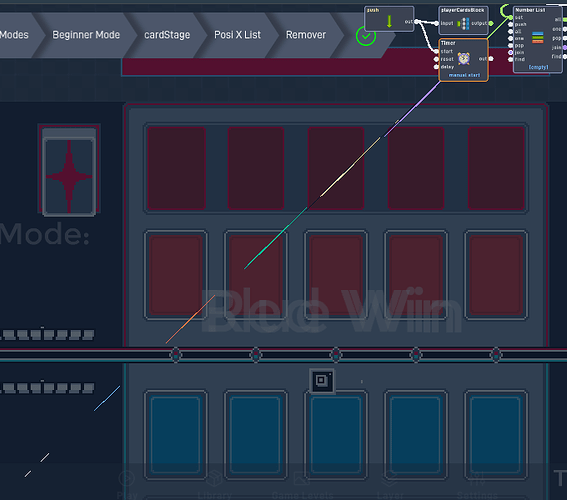This screenshot has width=567, height=500.
Task: Click the Timer out output port
Action: click(491, 59)
